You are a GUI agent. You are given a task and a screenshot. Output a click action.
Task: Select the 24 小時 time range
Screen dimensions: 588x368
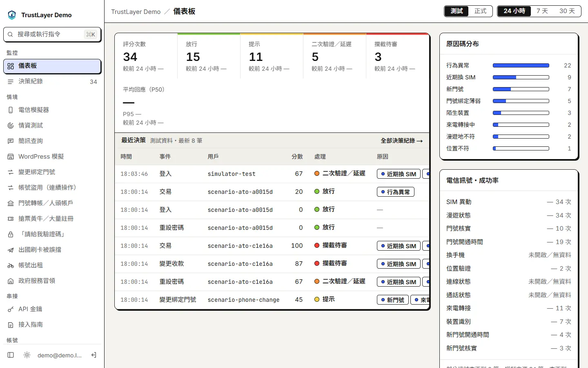pos(514,11)
